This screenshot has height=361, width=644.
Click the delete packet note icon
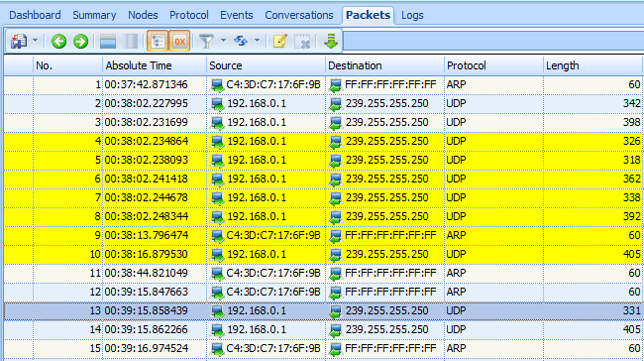(303, 41)
